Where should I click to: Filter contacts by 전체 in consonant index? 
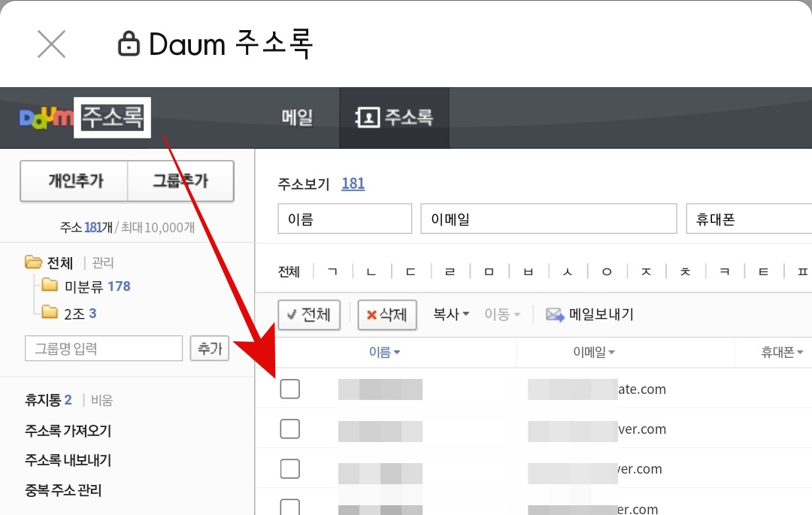pos(289,271)
